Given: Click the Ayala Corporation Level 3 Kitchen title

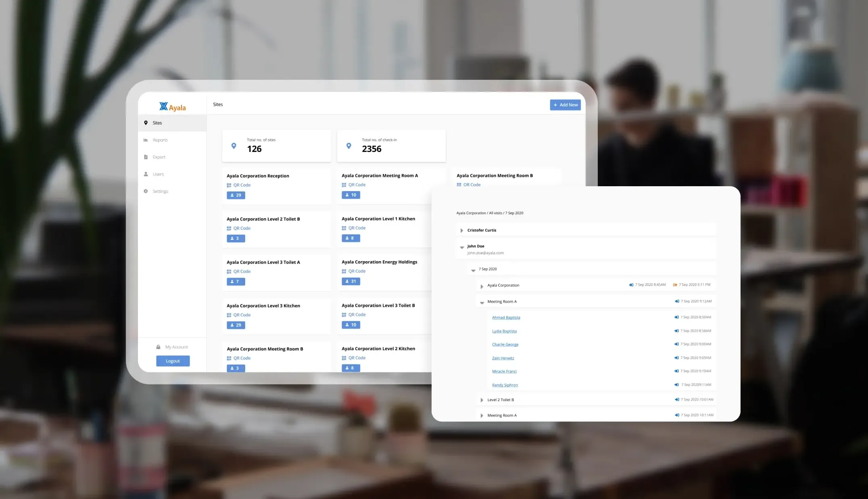Looking at the screenshot, I should point(263,306).
